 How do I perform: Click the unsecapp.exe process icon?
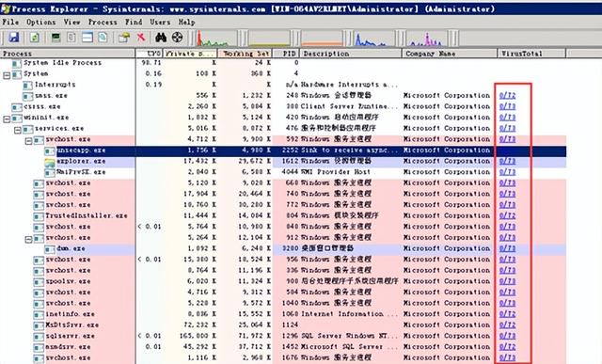50,150
